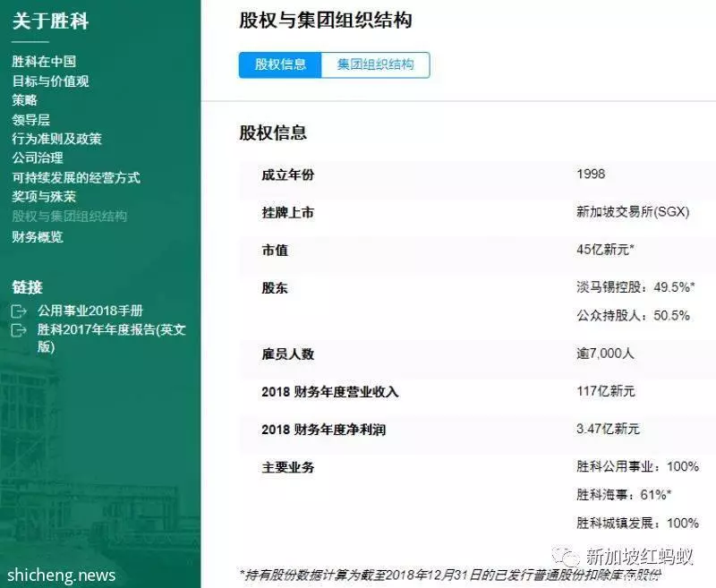The width and height of the screenshot is (716, 588).
Task: Click 公众持股人：50.5% text
Action: pyautogui.click(x=633, y=315)
